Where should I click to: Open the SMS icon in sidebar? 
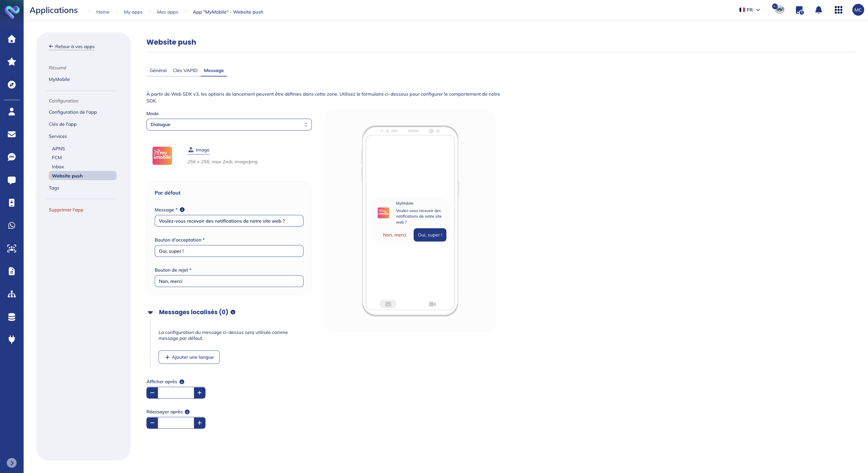[12, 157]
